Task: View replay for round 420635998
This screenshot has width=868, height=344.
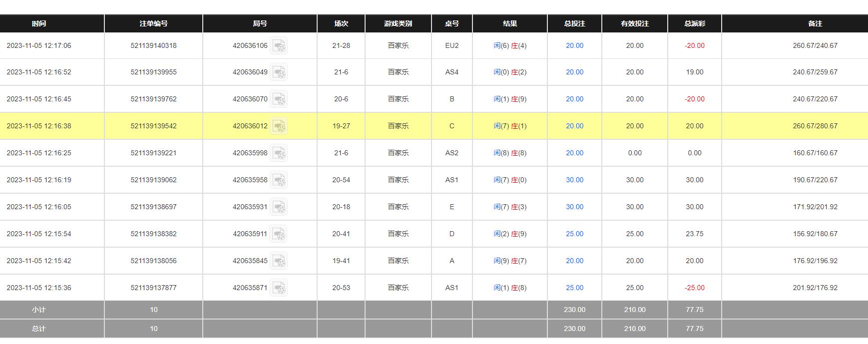Action: 279,153
